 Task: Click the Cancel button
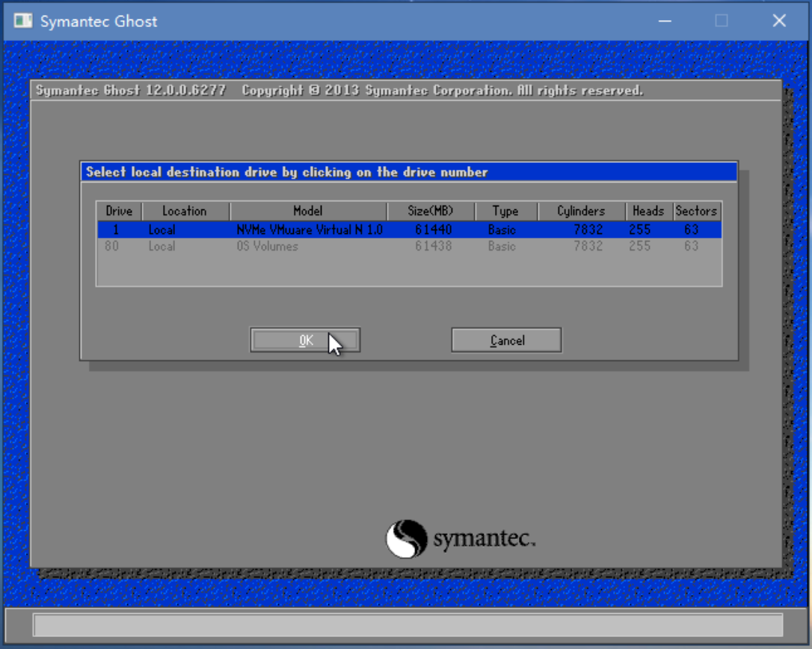[506, 340]
